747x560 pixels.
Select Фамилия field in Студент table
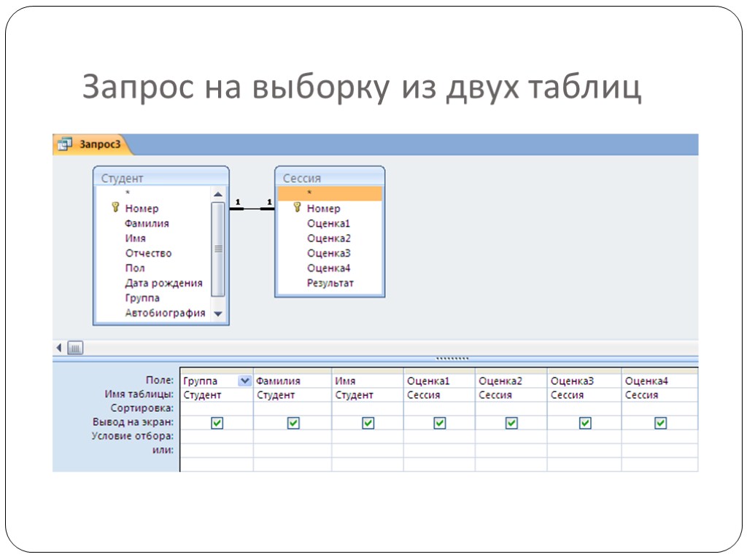coord(147,223)
